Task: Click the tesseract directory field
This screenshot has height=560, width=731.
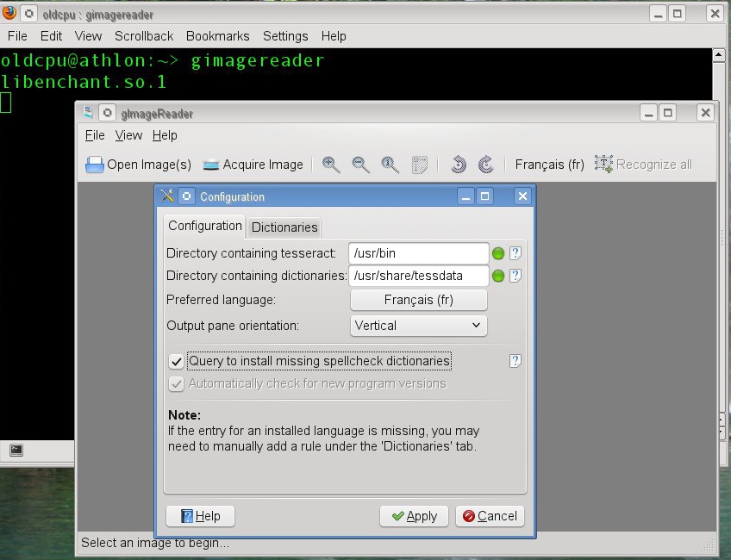Action: tap(419, 253)
